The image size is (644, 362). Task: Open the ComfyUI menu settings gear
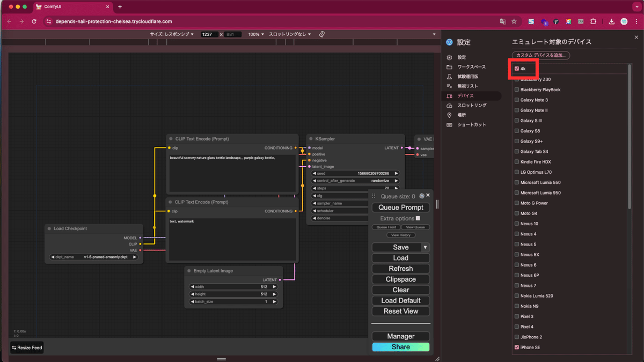point(422,196)
